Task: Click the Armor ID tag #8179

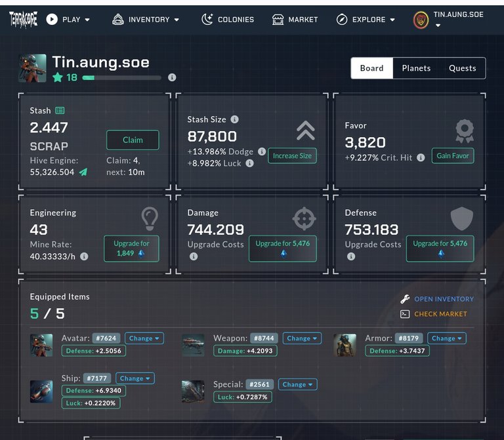Action: coord(409,338)
